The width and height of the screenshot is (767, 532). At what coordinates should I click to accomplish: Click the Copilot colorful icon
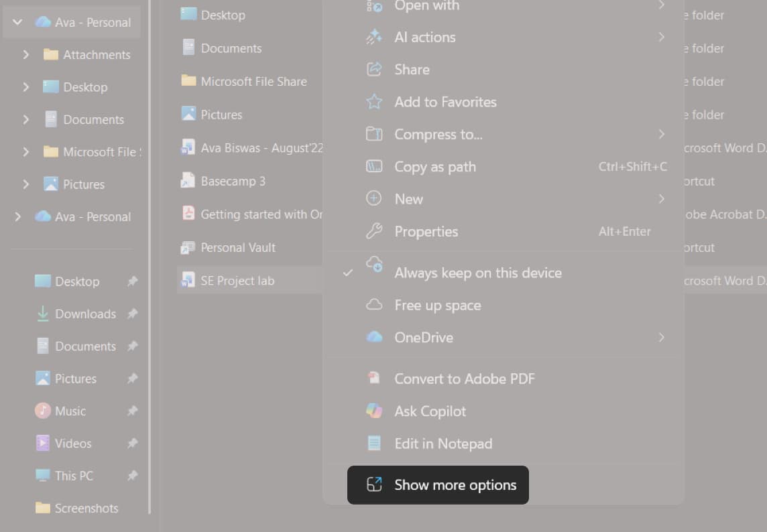pos(374,411)
